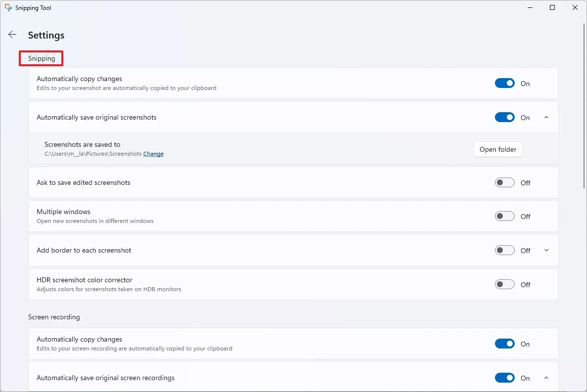This screenshot has height=392, width=587.
Task: Maximize the Snipping Tool window
Action: point(552,8)
